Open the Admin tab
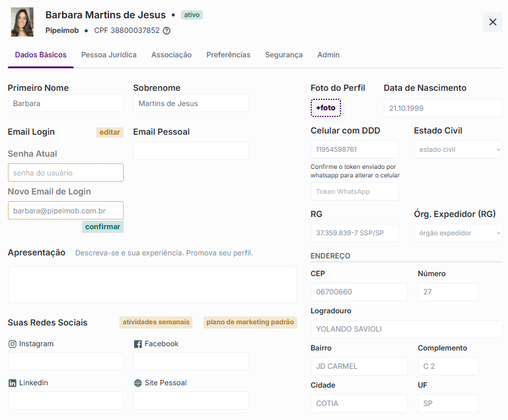Viewport: 508px width, 420px height. click(x=328, y=55)
